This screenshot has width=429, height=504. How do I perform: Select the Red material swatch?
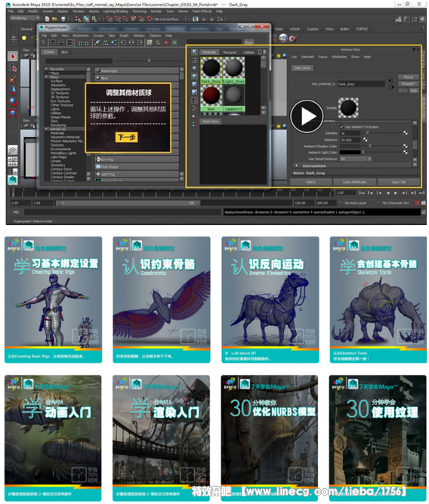click(x=211, y=98)
